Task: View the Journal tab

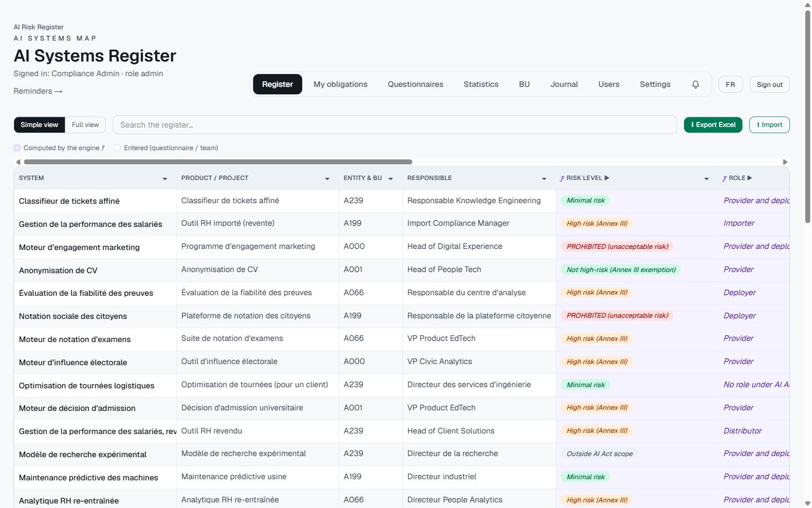Action: [564, 84]
